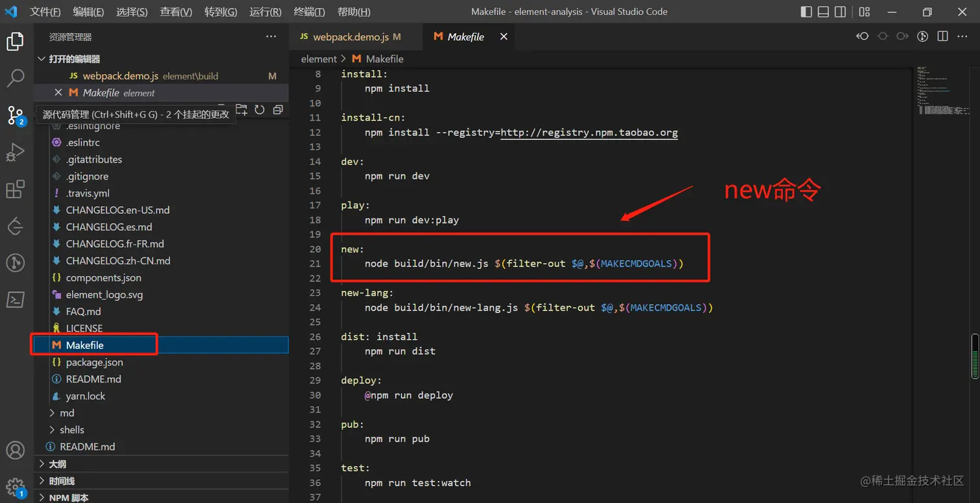Customize layout icon in title bar

click(864, 12)
